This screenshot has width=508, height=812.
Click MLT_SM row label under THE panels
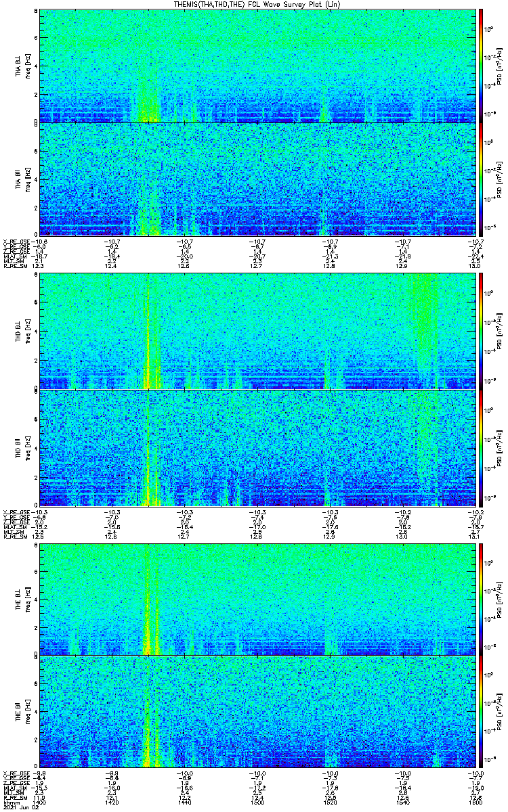point(13,792)
